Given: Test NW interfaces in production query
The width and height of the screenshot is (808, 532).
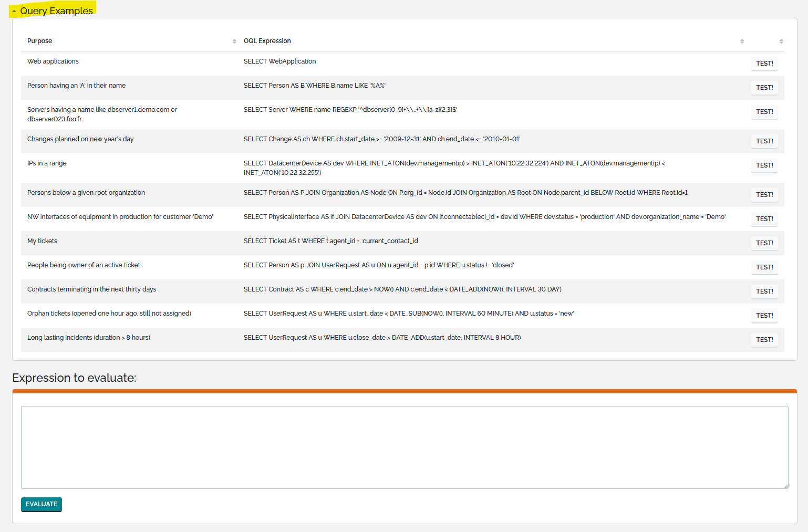Looking at the screenshot, I should (764, 219).
